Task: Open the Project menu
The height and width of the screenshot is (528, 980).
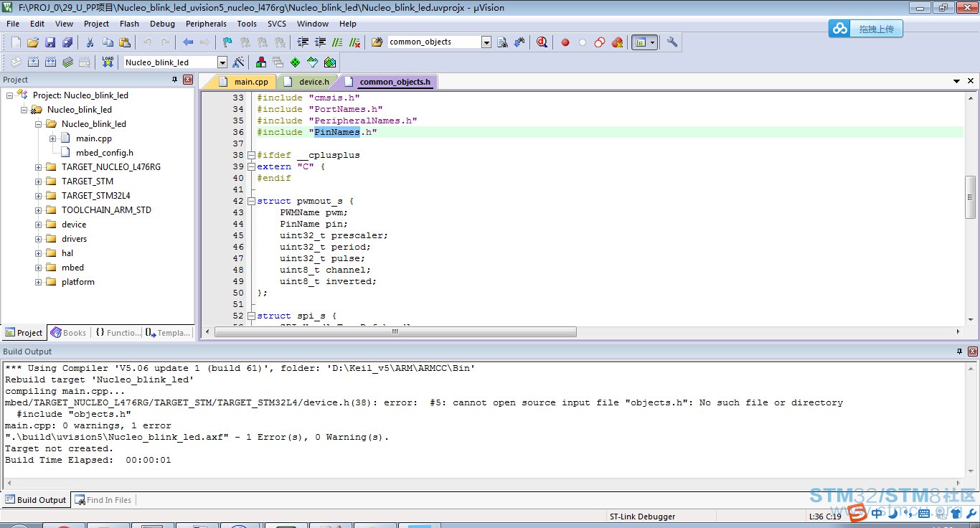Action: coord(97,24)
